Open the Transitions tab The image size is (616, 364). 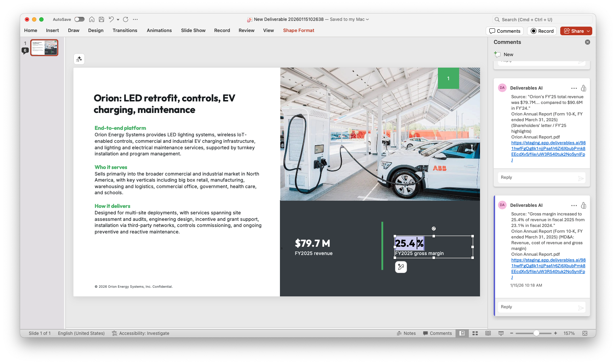(x=125, y=31)
